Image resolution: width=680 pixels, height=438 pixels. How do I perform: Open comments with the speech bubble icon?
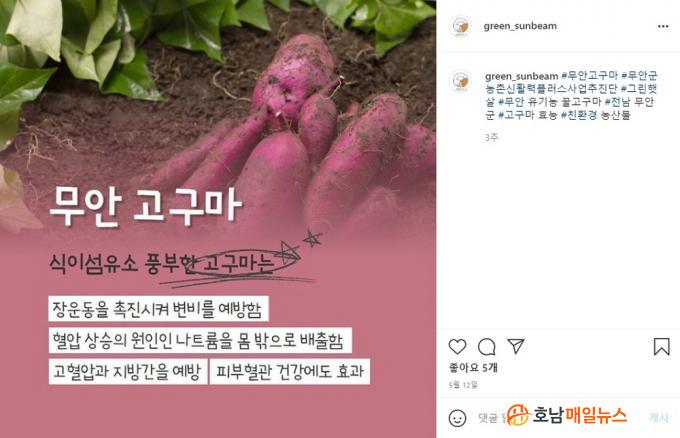[x=487, y=346]
